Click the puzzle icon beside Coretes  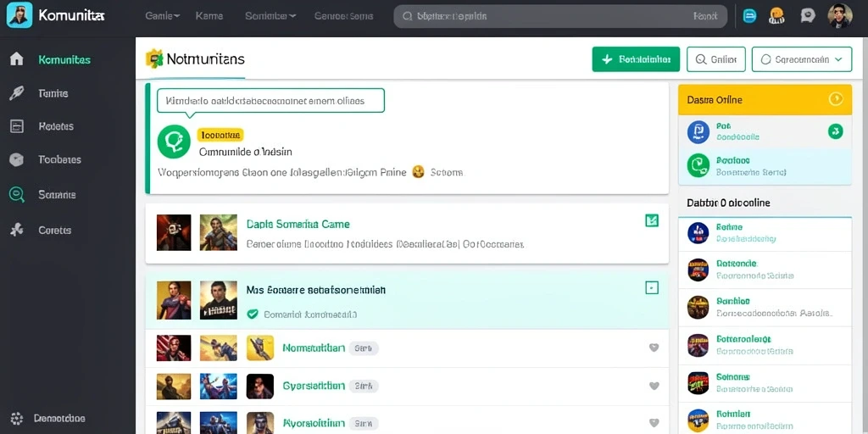(17, 230)
